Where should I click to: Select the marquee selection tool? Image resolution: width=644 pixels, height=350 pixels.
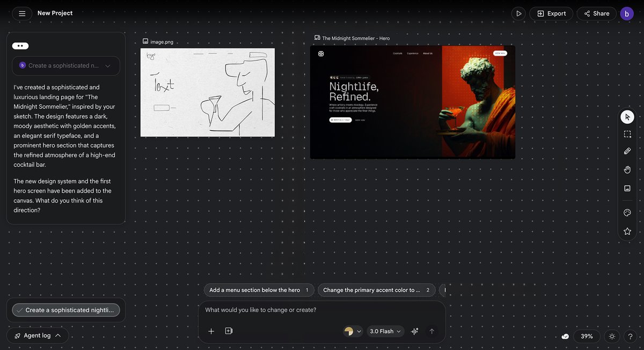coord(627,134)
